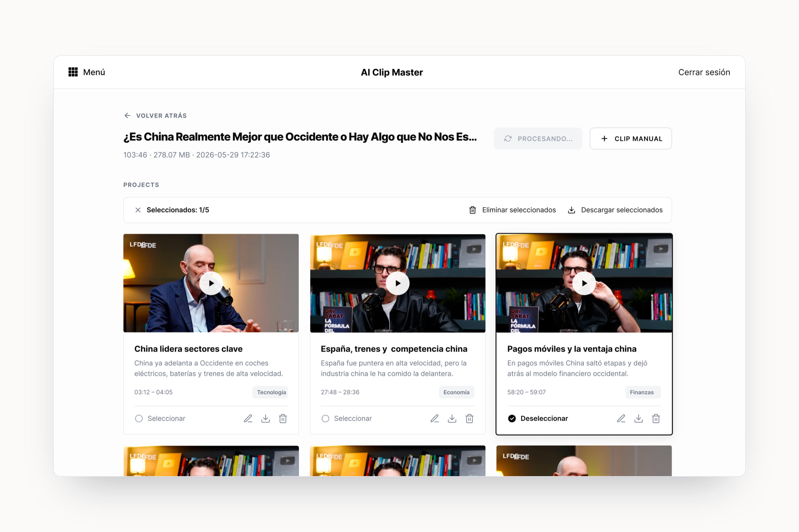Click the 103:46 · 278.07 MB metadata line
This screenshot has width=799, height=532.
(x=197, y=155)
